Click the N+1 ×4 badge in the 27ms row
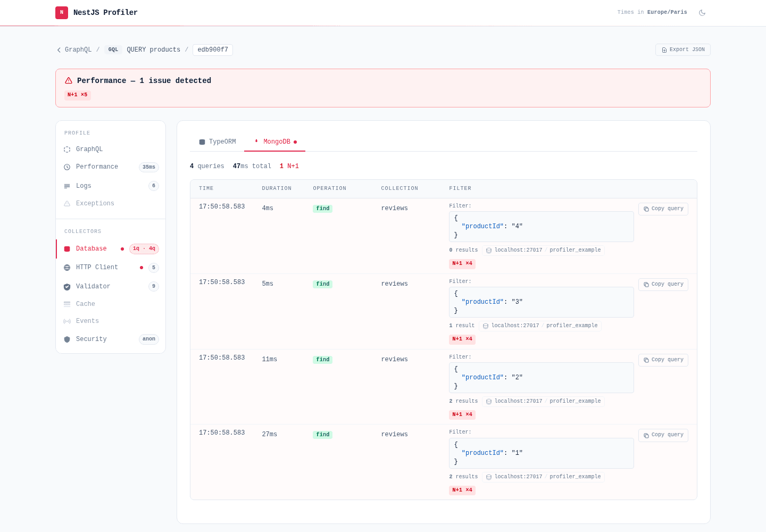The width and height of the screenshot is (766, 532). (x=462, y=491)
